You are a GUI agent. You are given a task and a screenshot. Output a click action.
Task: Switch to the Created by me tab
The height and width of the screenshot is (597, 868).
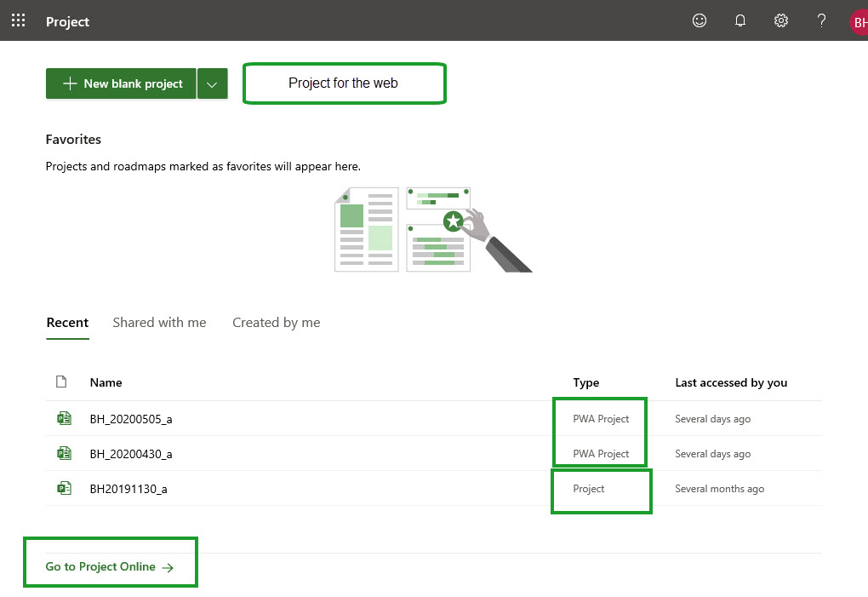click(277, 323)
